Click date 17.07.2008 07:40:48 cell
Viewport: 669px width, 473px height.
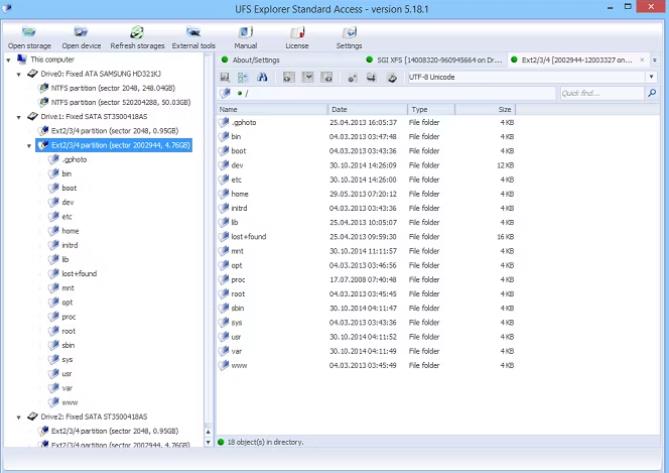(363, 280)
